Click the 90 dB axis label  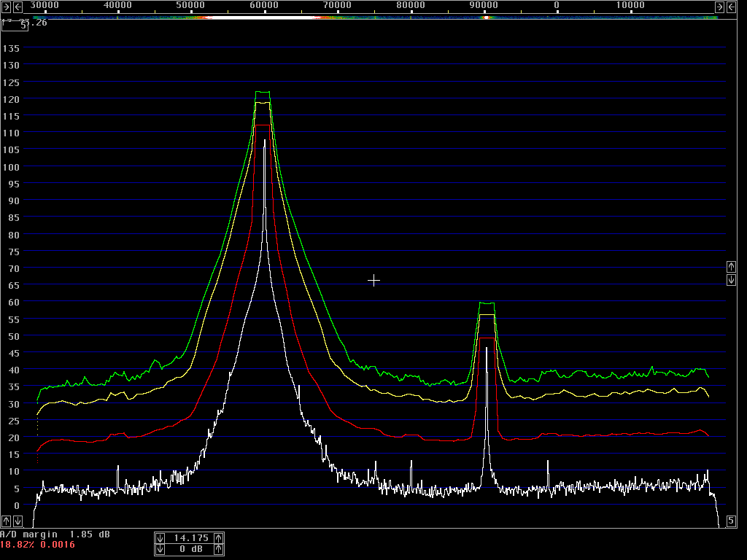pyautogui.click(x=14, y=201)
